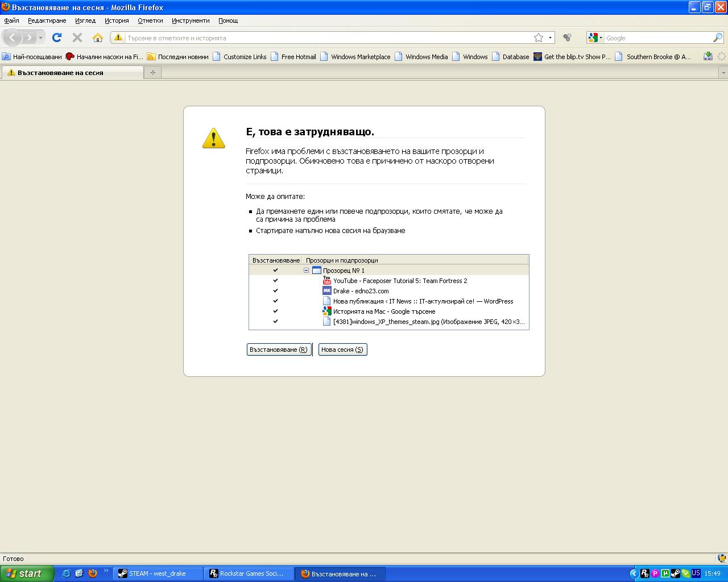Viewport: 728px width, 582px height.
Task: Go to the Home page icon
Action: (x=98, y=38)
